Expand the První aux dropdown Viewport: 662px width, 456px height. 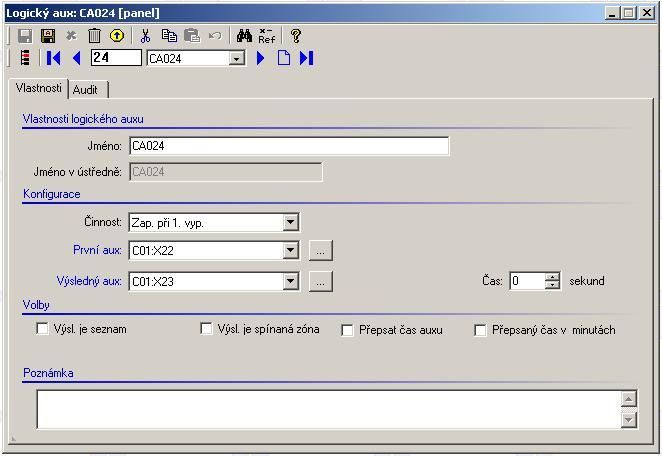(290, 251)
